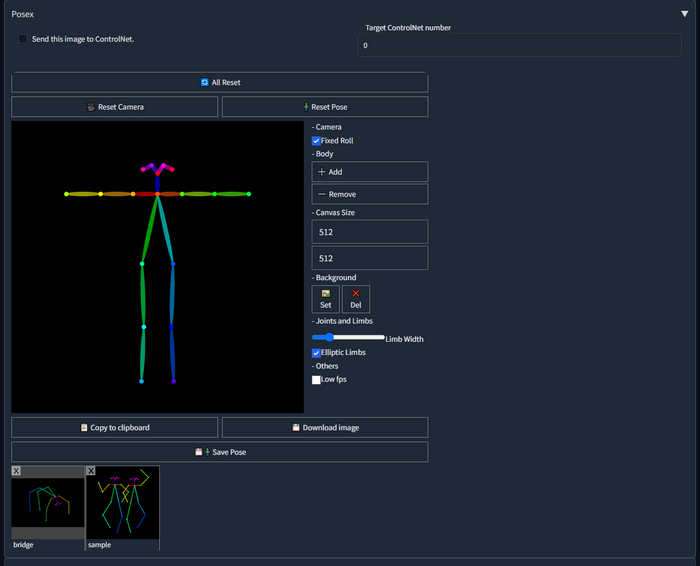Image resolution: width=700 pixels, height=566 pixels.
Task: Reset the camera view
Action: [114, 107]
